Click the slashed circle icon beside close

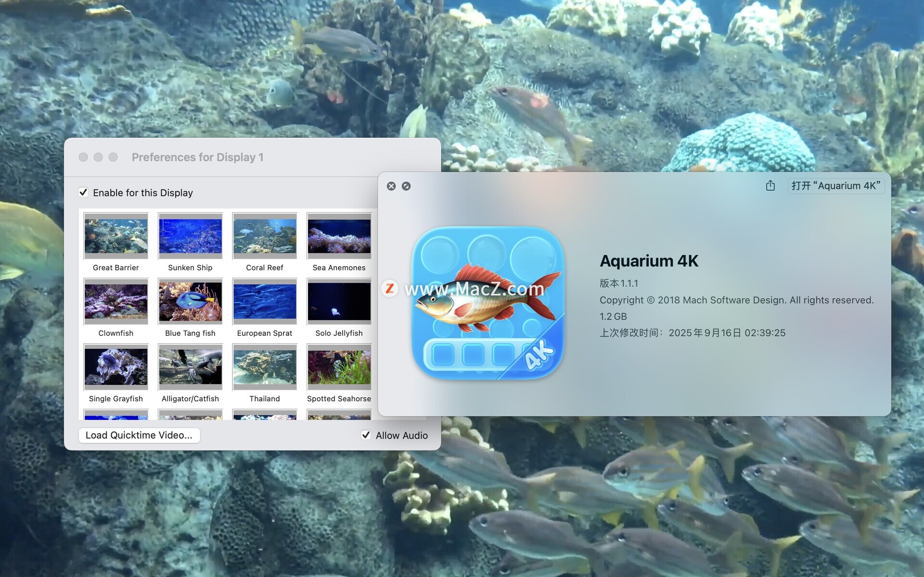click(406, 186)
